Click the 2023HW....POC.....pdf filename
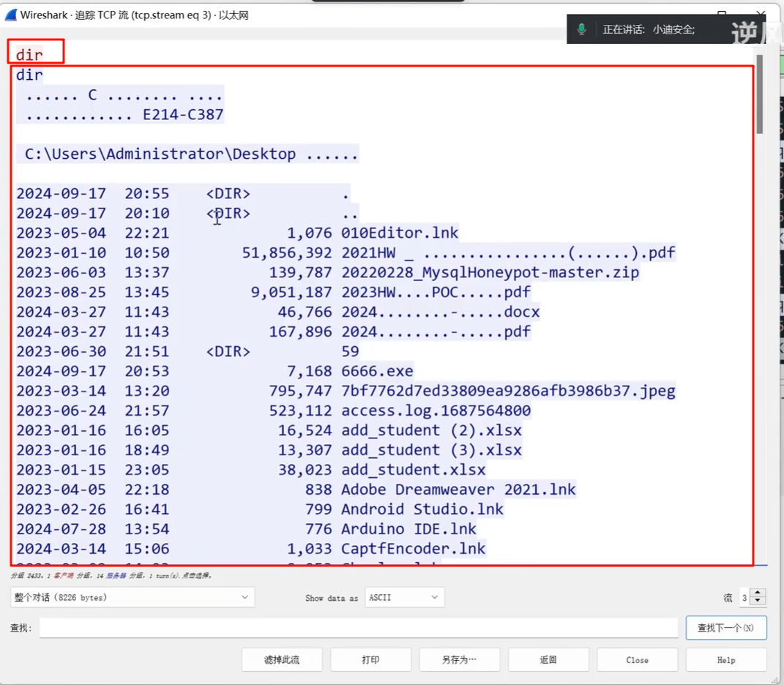 (436, 292)
